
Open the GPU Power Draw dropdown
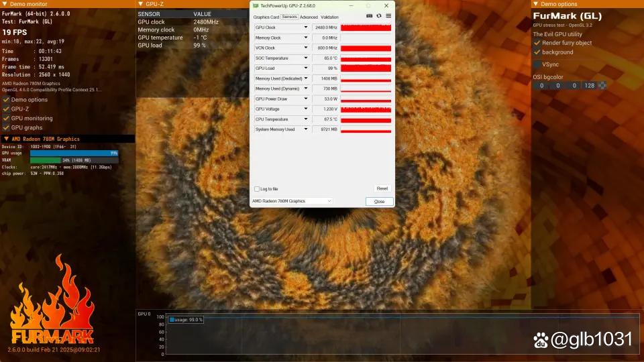306,99
